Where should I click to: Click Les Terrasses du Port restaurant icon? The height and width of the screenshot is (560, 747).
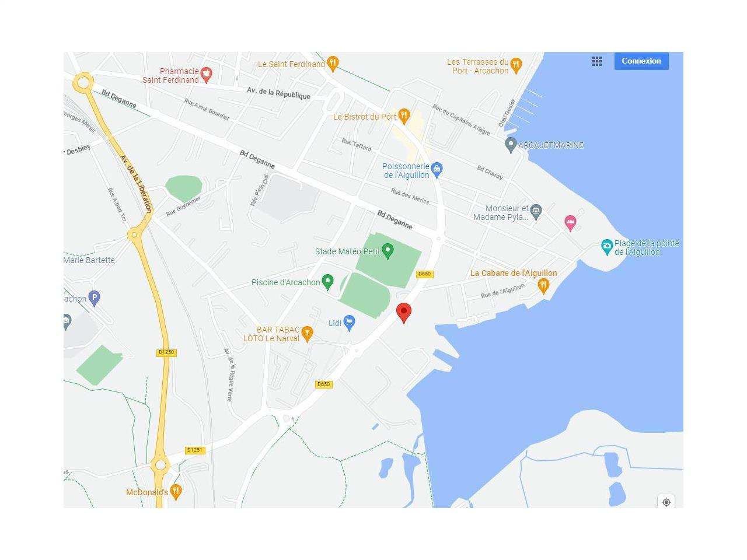click(x=516, y=65)
